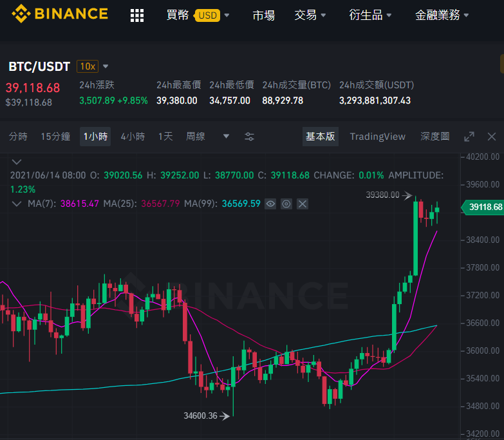Click the 24h high value 39,380.00
The height and width of the screenshot is (440, 504).
(x=177, y=100)
